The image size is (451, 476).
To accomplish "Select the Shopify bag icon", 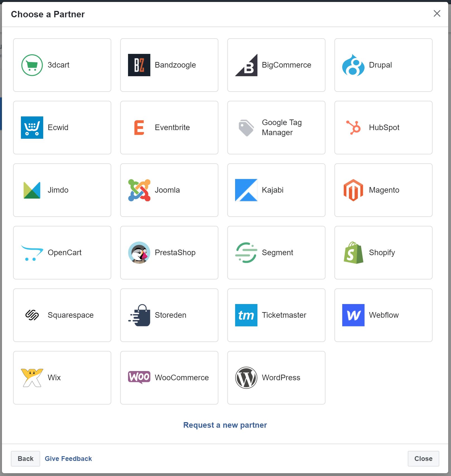I will point(353,253).
